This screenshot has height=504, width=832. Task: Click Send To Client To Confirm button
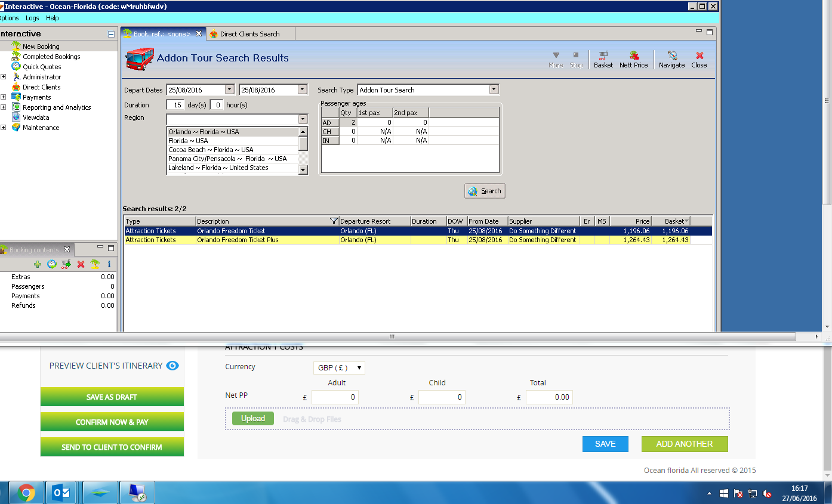point(112,447)
